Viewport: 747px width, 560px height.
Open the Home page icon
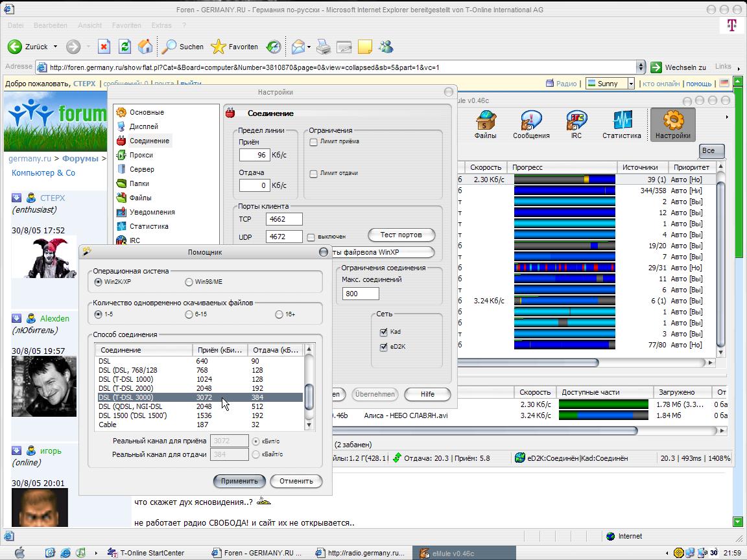click(145, 47)
